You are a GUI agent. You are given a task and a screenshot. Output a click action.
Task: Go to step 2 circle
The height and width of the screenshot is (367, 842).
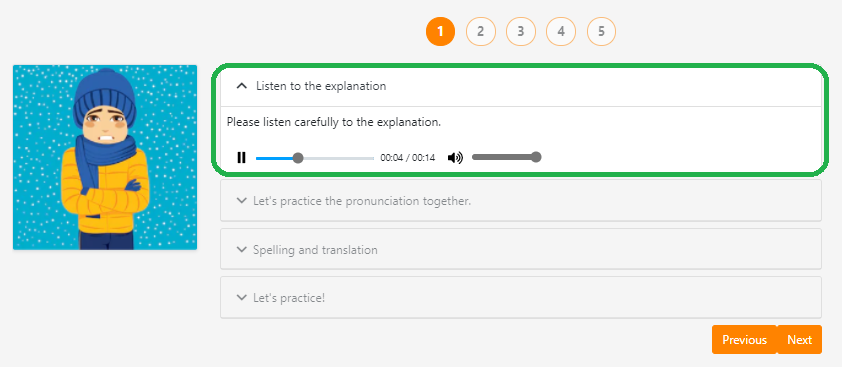[481, 31]
